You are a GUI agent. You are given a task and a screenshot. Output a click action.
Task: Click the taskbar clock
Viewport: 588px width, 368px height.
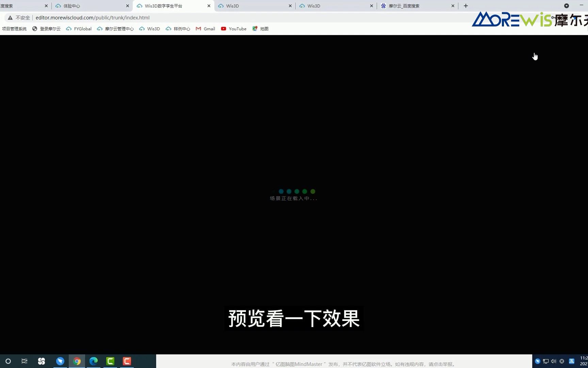[584, 361]
